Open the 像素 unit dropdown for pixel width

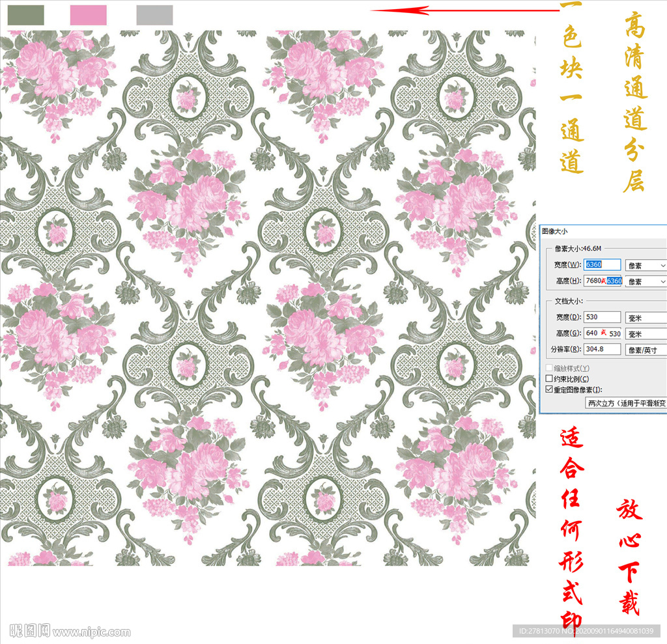click(x=646, y=266)
